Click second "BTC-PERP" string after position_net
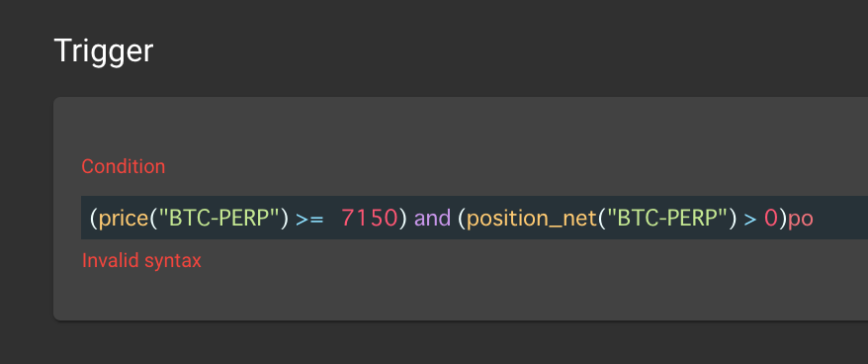 (668, 219)
